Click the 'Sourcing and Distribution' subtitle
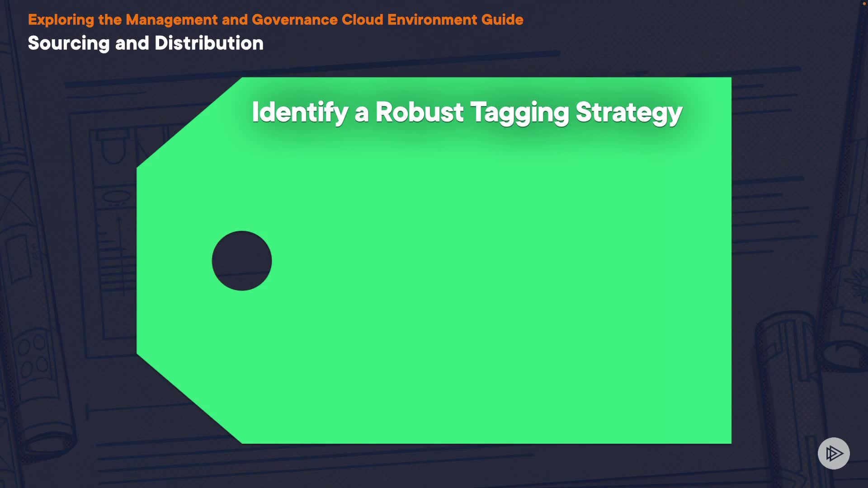868x488 pixels. [146, 43]
